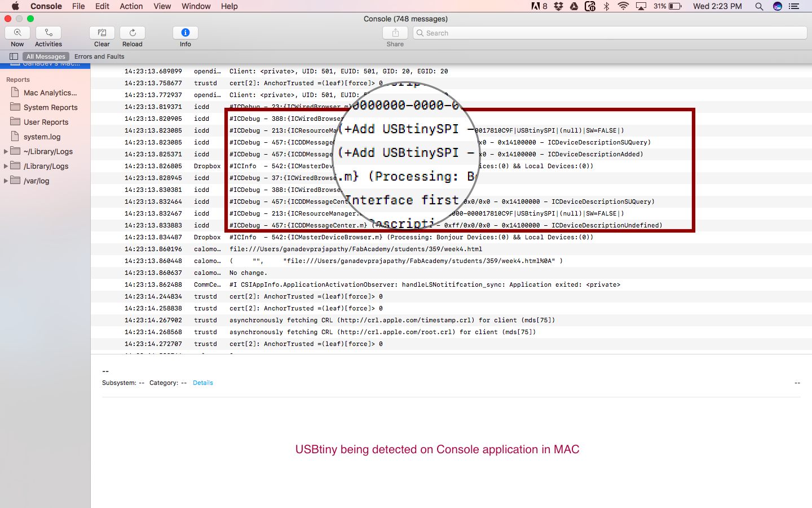Select the icdd row at 14:23:13.819371
Viewport: 812px width, 508px height.
(451, 107)
